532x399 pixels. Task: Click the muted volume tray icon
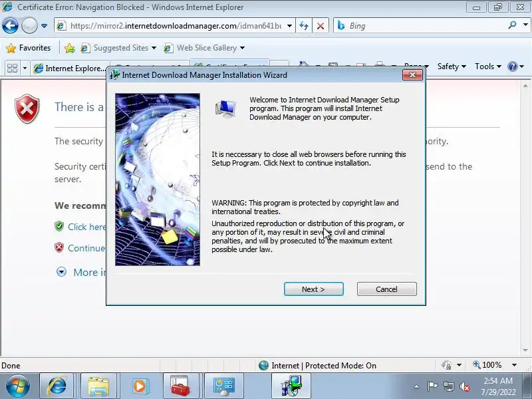pyautogui.click(x=465, y=386)
